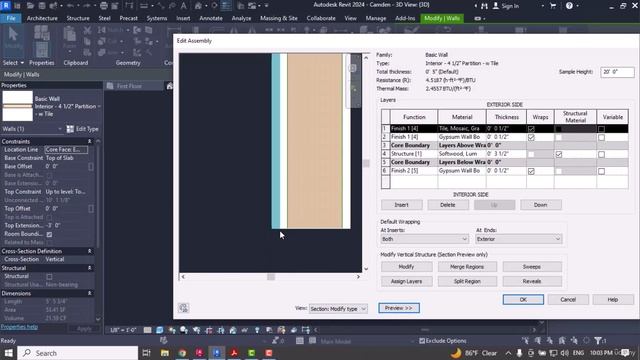Image resolution: width=640 pixels, height=360 pixels.
Task: Open Google Chrome from the taskbar
Action: [x=182, y=353]
